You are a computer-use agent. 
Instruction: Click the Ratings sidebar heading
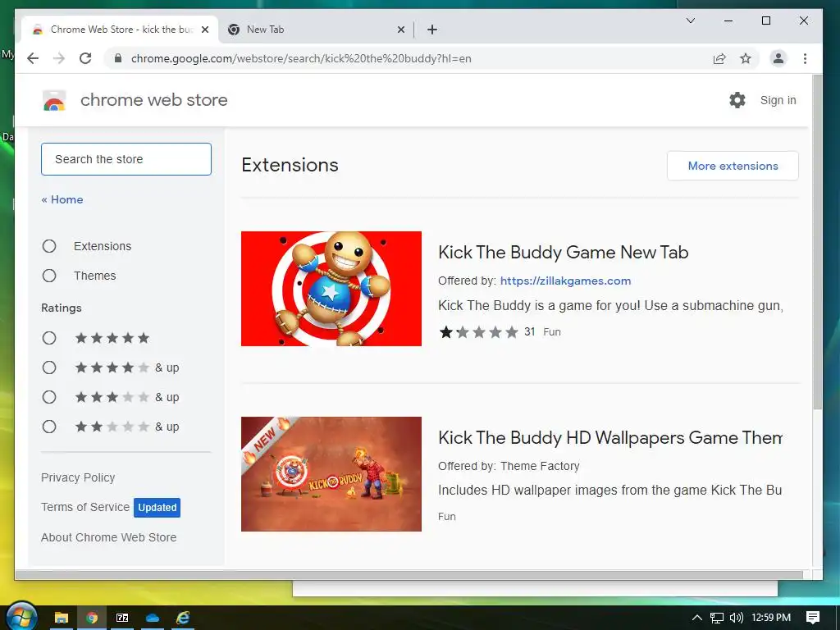[x=62, y=308]
